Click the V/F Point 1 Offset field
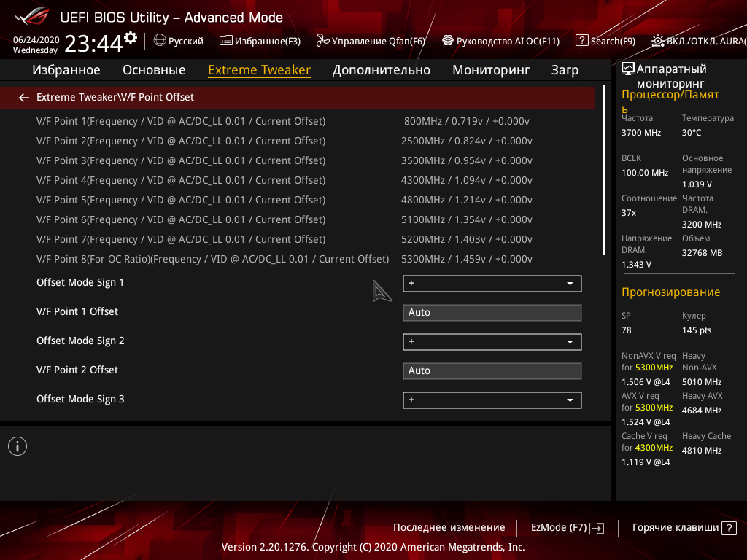The width and height of the screenshot is (747, 560). (x=492, y=312)
